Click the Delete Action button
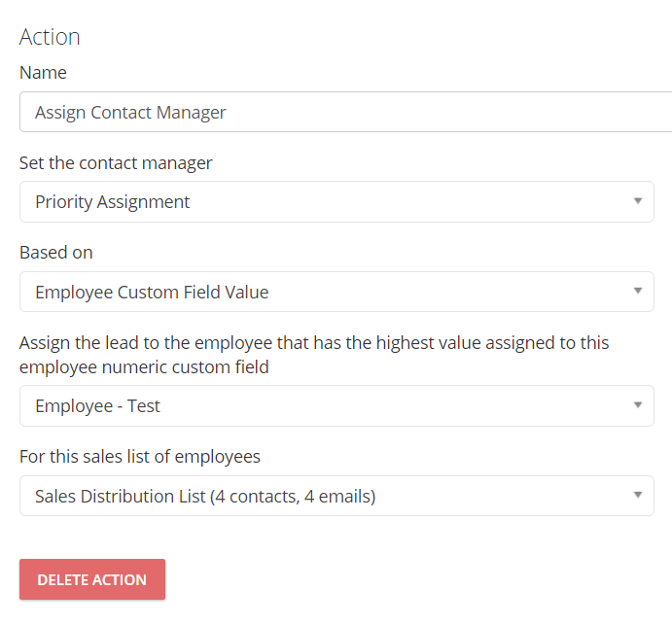The width and height of the screenshot is (672, 625). (x=92, y=579)
